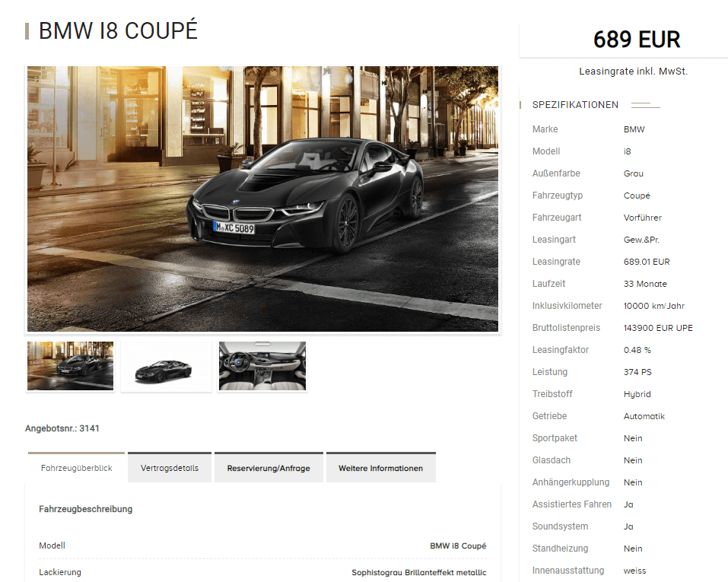Click the Modell value 'i8' in specifications
Viewport: 728px width, 582px height.
pos(628,151)
